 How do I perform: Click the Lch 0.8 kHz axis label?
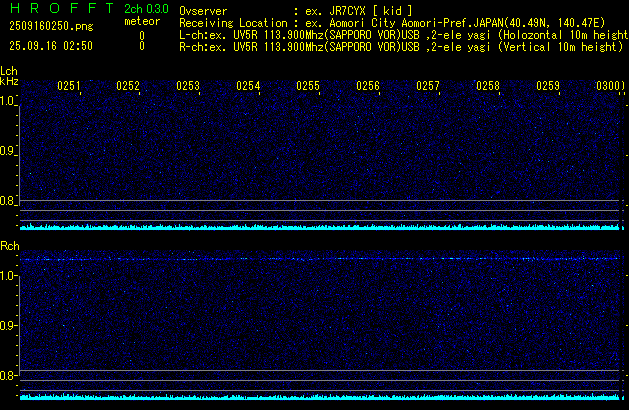pyautogui.click(x=7, y=201)
